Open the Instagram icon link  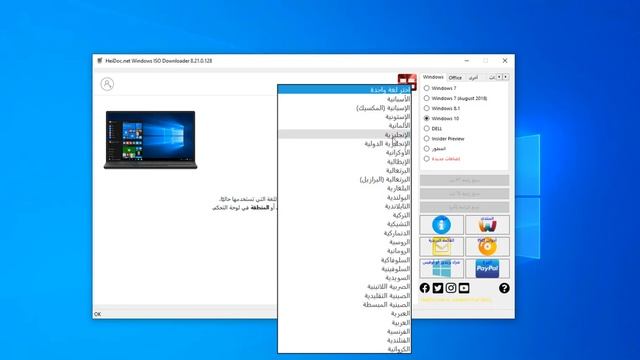point(451,288)
